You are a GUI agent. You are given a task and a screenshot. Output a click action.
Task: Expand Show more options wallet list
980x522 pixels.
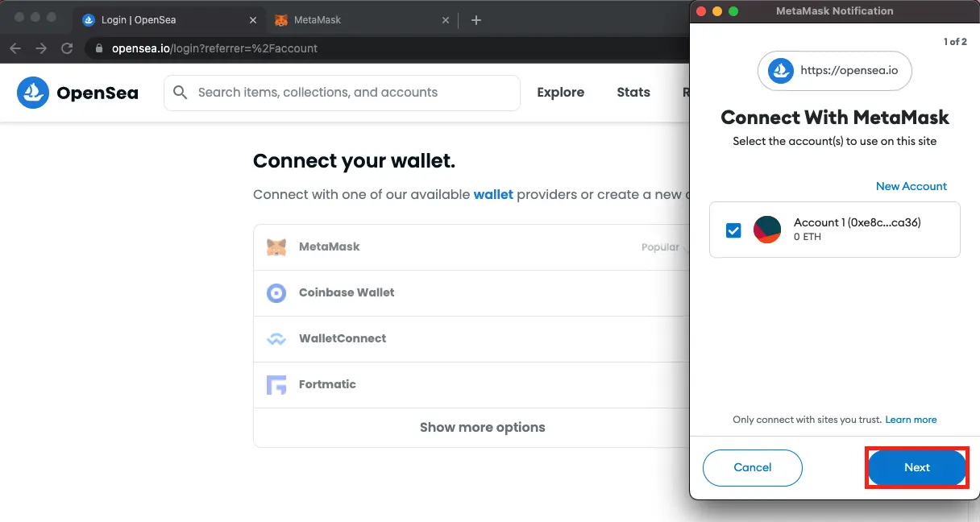[482, 428]
